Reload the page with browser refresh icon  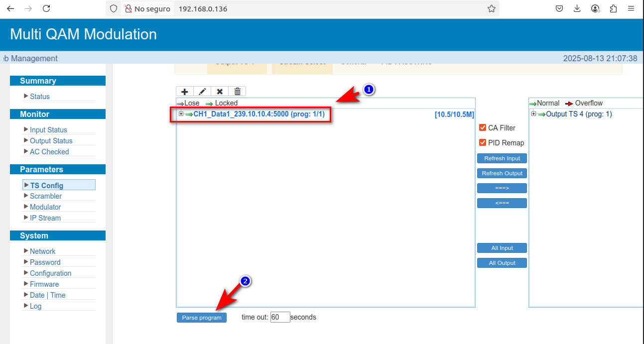tap(46, 8)
